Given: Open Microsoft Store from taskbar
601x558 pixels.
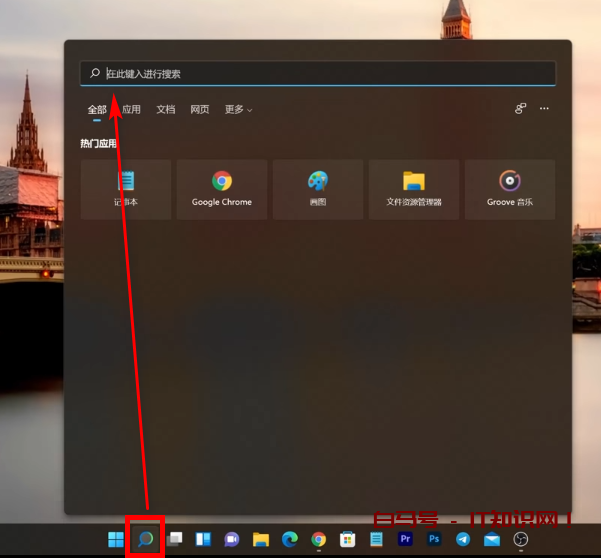Looking at the screenshot, I should pos(347,540).
